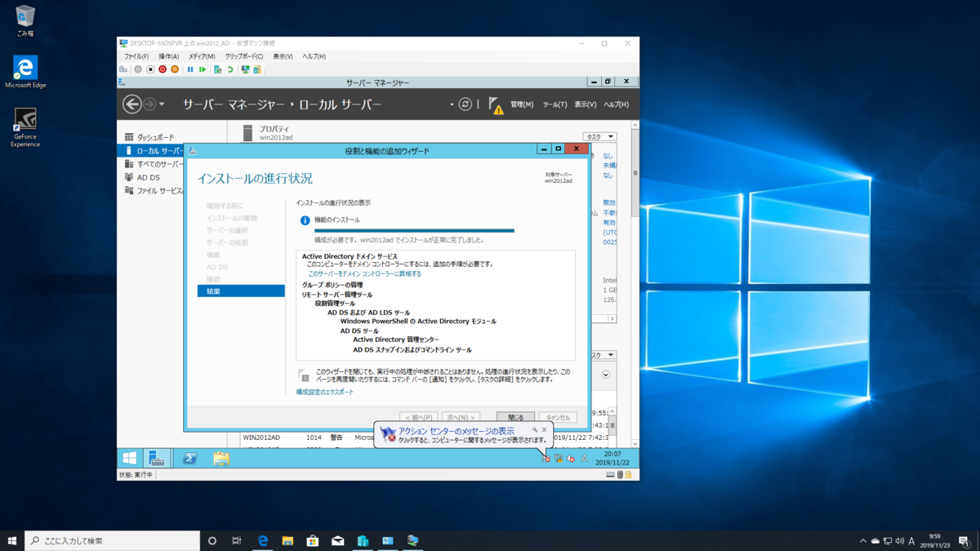Open the navigation history dropdown arrow next to forward
This screenshot has width=980, height=551.
coord(162,104)
